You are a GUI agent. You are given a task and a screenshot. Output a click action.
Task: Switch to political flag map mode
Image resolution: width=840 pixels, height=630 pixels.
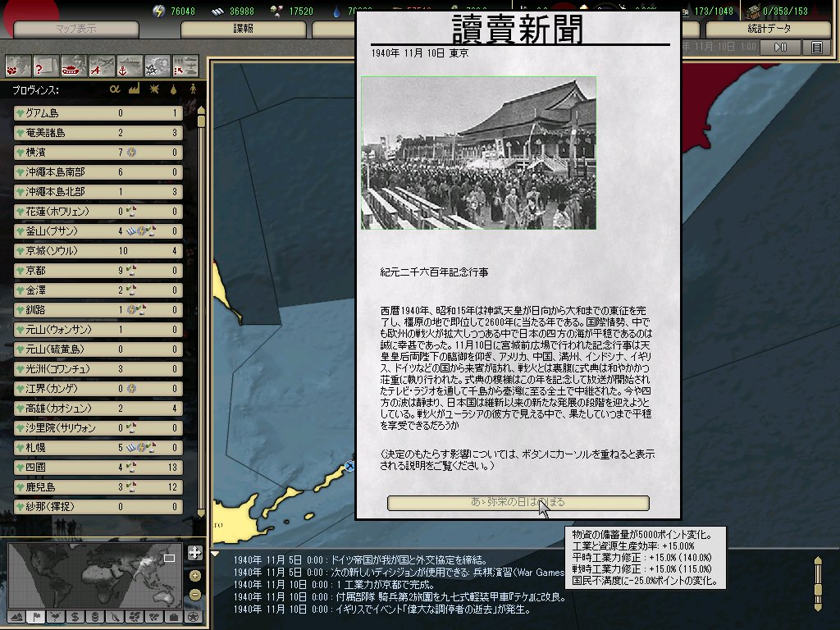click(x=36, y=617)
